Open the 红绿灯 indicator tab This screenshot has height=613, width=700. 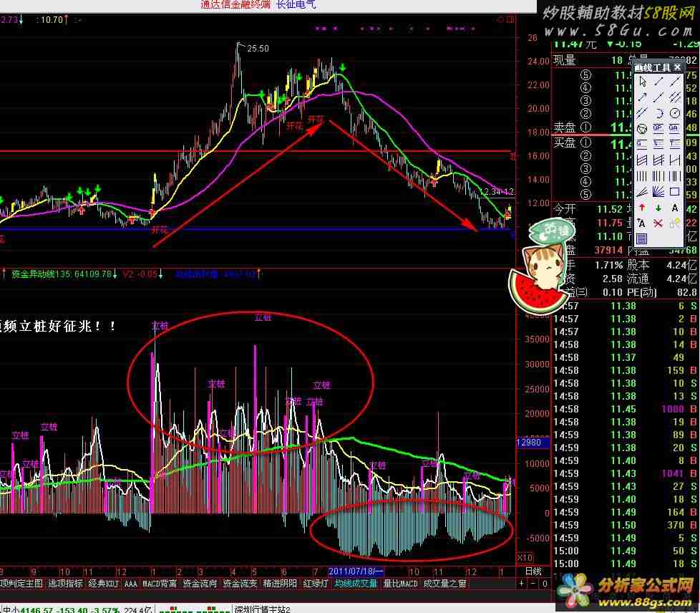click(316, 584)
